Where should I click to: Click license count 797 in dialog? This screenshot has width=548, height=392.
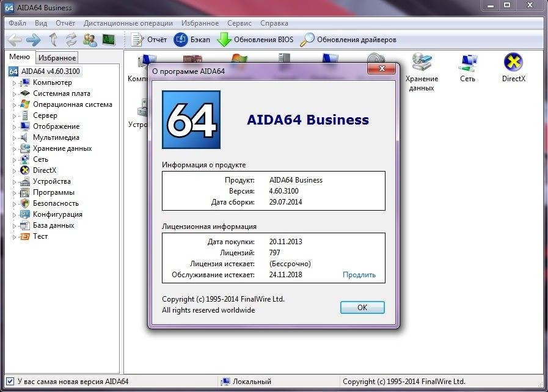pyautogui.click(x=275, y=252)
